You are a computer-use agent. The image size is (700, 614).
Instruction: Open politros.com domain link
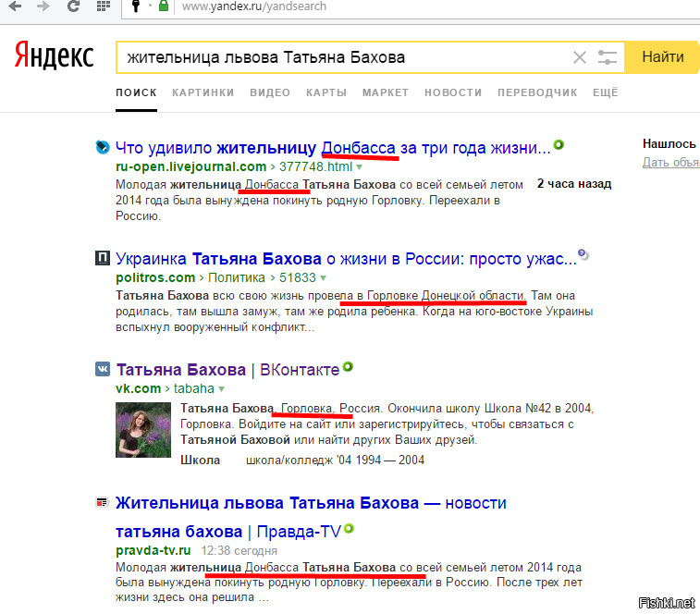155,277
